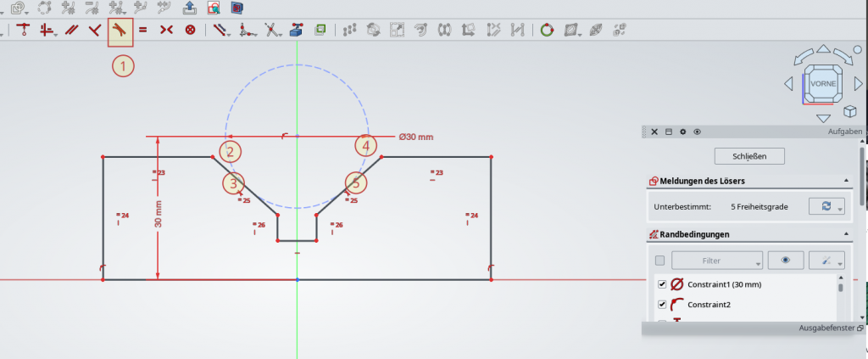Apply the equal constraint tool
The width and height of the screenshot is (868, 359).
143,31
